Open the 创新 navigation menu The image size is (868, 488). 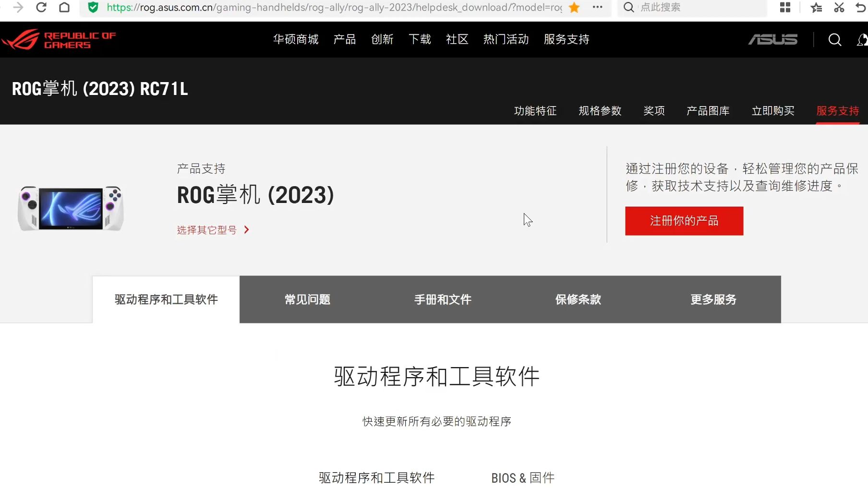(x=382, y=39)
